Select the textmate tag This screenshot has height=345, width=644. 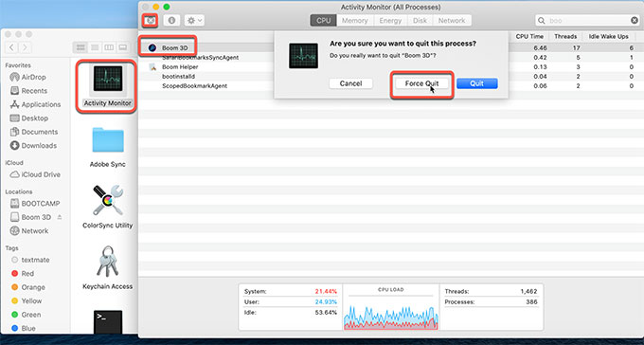pos(30,260)
